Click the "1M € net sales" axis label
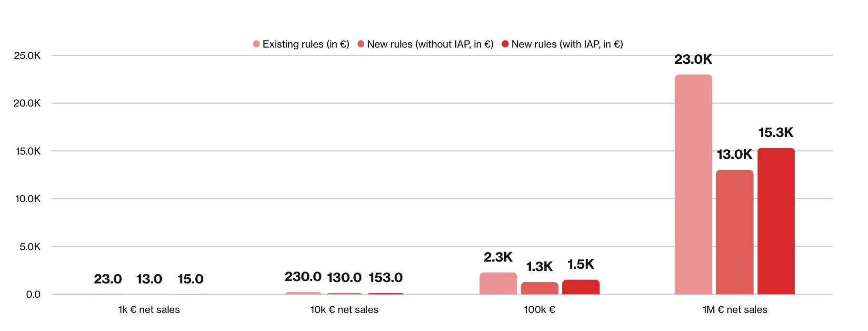 tap(735, 310)
